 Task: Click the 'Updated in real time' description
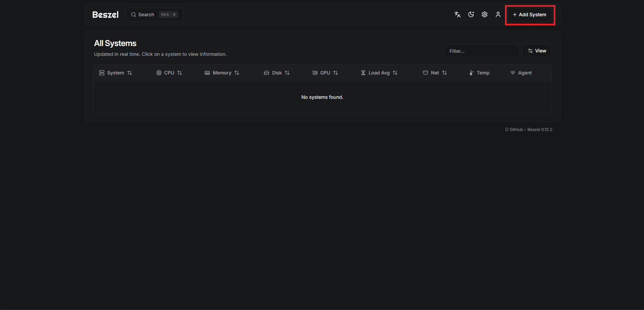coord(160,54)
